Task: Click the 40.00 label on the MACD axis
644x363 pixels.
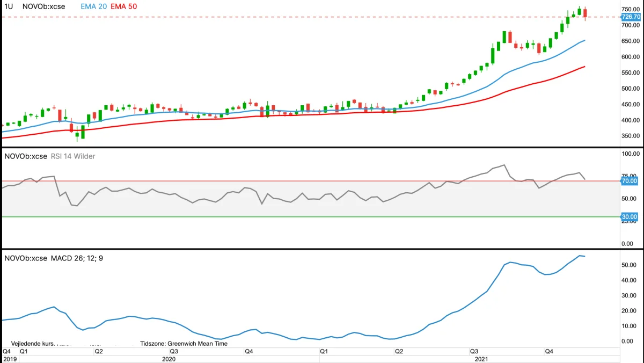Action: pyautogui.click(x=628, y=280)
